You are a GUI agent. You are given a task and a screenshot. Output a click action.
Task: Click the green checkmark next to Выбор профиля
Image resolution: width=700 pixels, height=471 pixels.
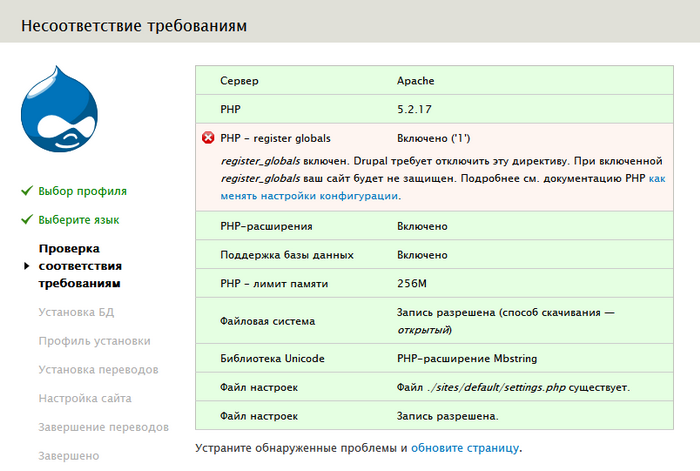click(x=26, y=190)
